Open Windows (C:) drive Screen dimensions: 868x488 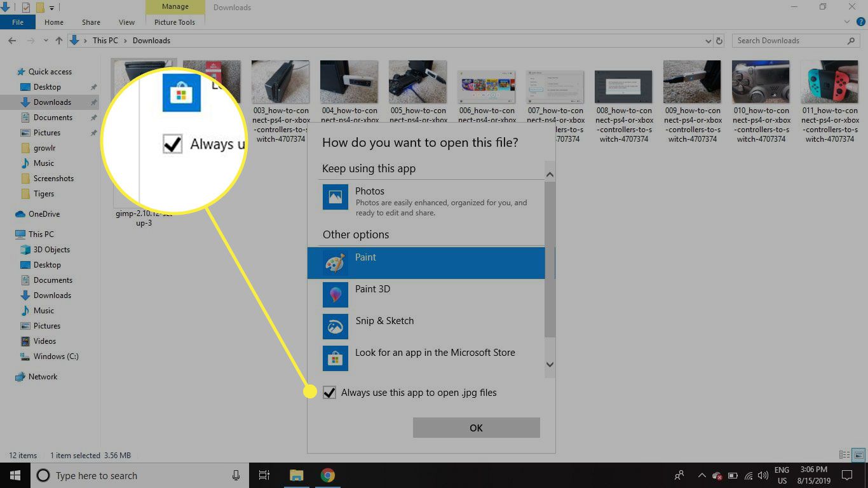56,356
